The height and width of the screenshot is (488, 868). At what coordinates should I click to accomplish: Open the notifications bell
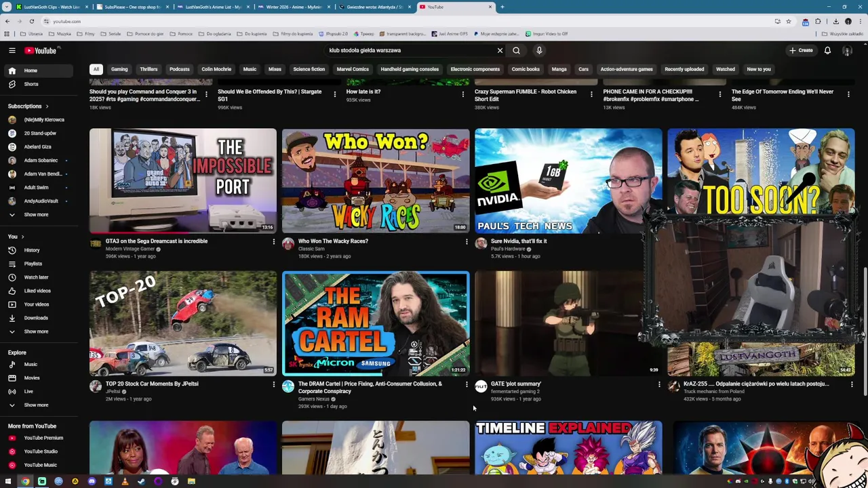[827, 50]
